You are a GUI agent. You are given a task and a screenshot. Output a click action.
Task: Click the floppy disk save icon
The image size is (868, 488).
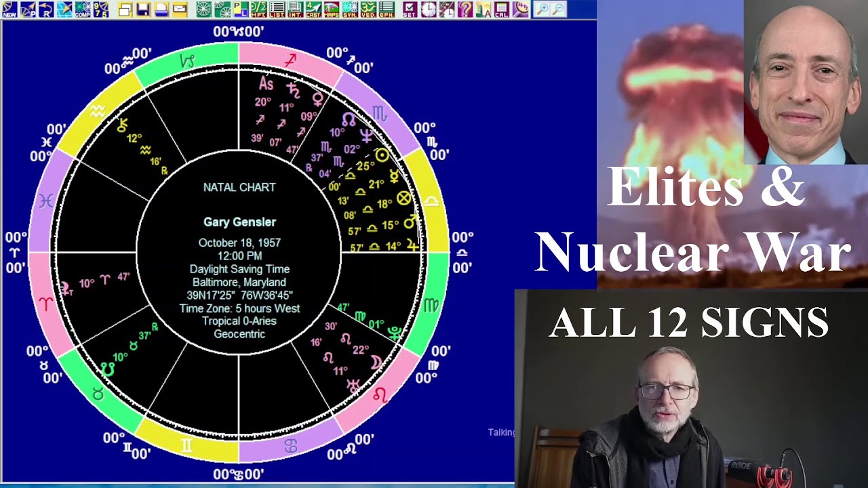pyautogui.click(x=143, y=9)
